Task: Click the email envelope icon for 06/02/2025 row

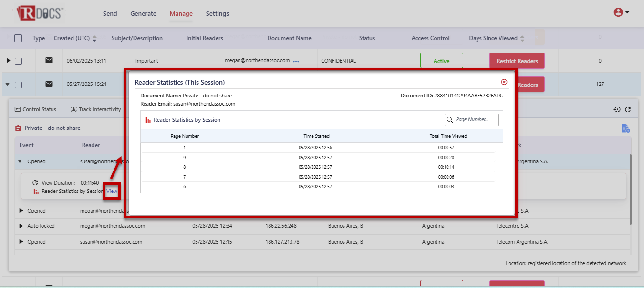Action: [49, 61]
